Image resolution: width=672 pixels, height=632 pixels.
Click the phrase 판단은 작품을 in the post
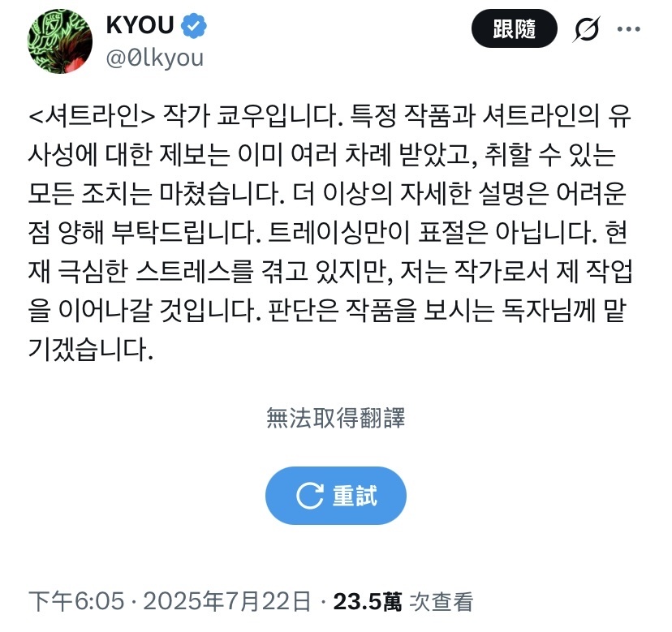tap(342, 310)
